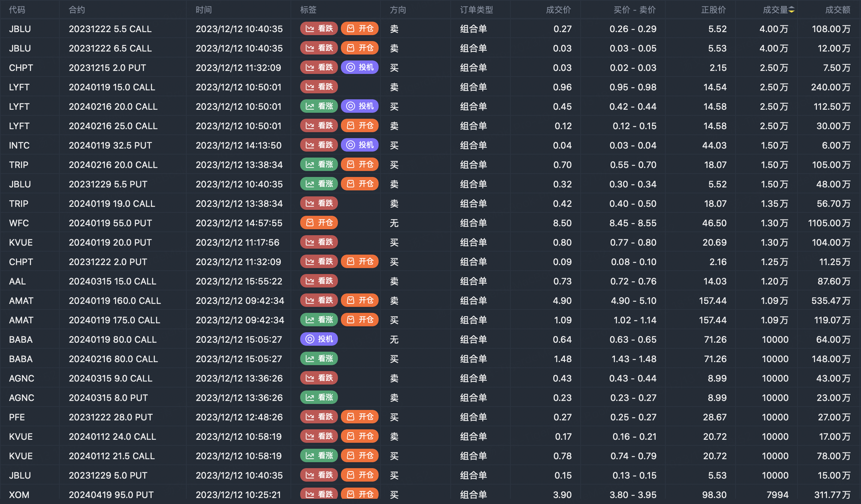This screenshot has width=861, height=504.
Task: Click the 订单类型 column header
Action: click(476, 10)
